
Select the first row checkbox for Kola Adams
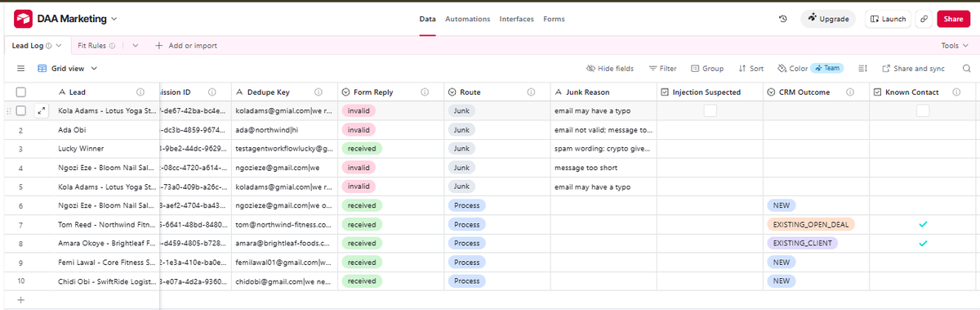click(x=20, y=110)
